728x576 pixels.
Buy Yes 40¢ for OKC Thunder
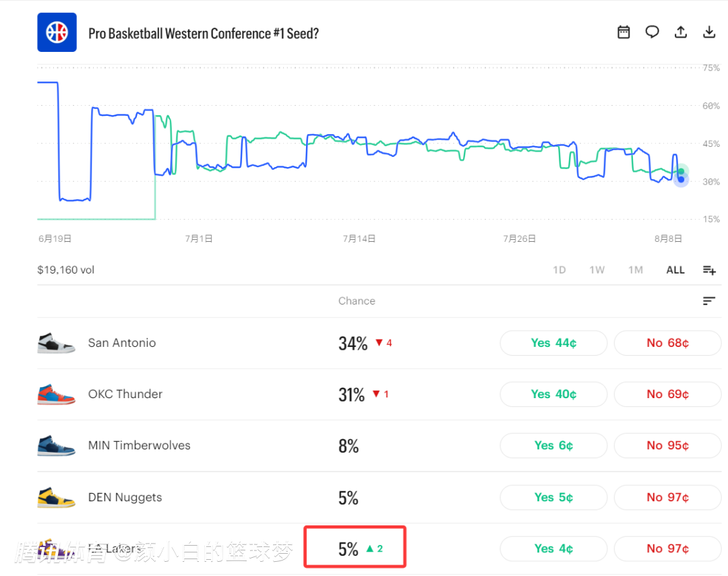click(x=553, y=394)
